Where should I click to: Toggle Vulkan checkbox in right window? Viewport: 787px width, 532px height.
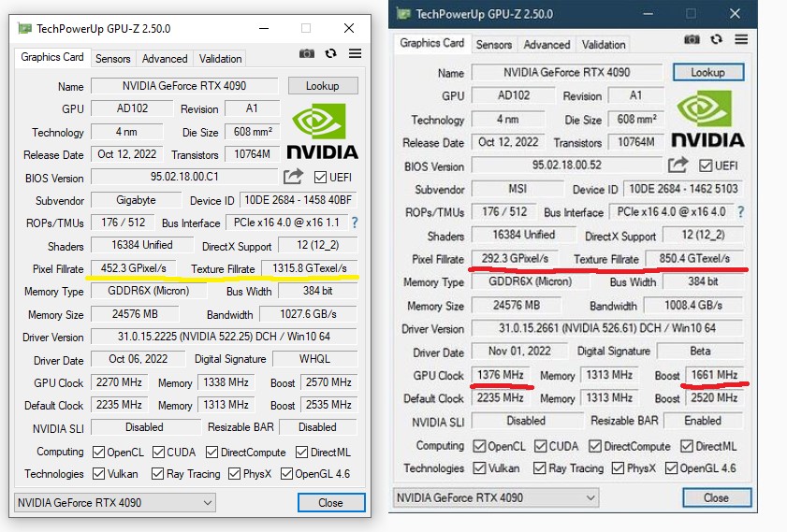pos(479,468)
